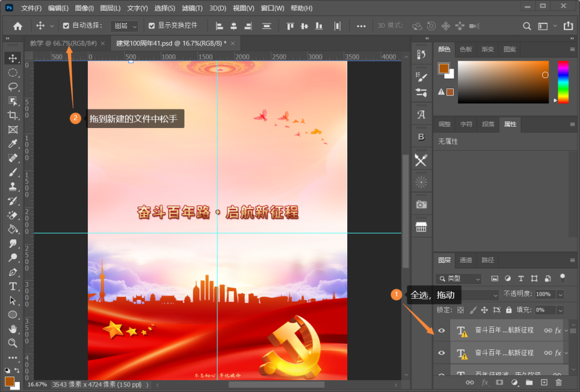Create a new layer from Layers panel footer

tap(543, 383)
